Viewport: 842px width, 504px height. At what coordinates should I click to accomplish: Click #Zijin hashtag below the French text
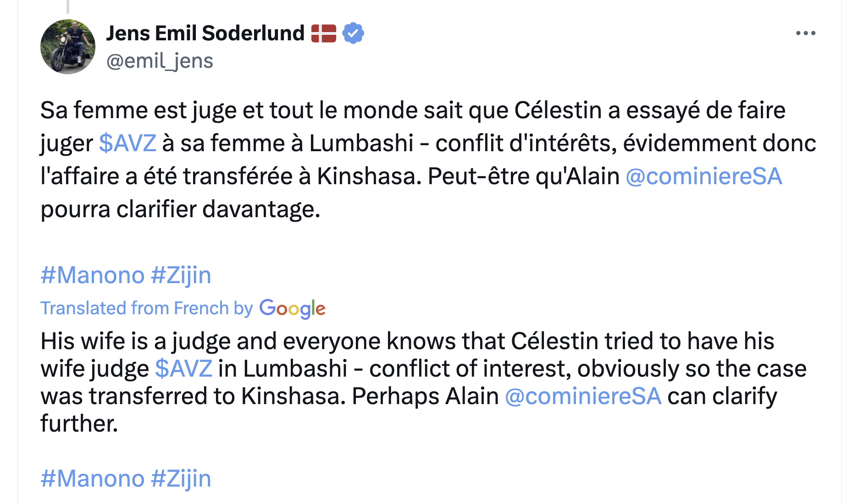[181, 275]
